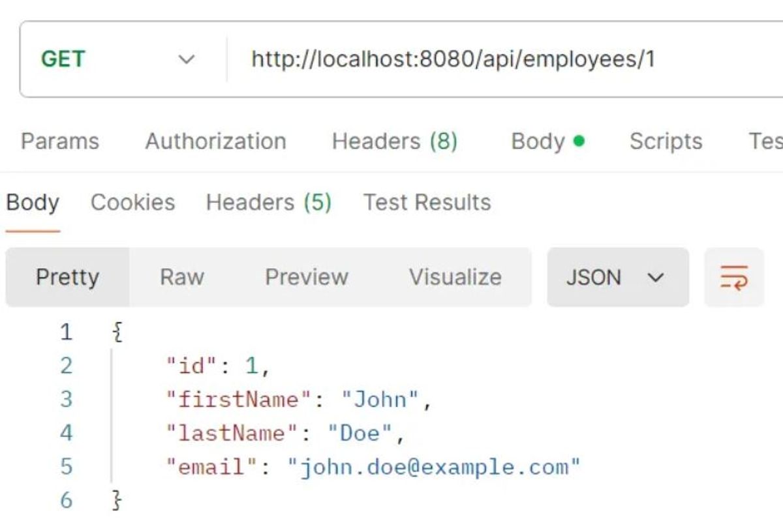Show the Preview view of the response
Screen dimensions: 783x532
pyautogui.click(x=306, y=278)
